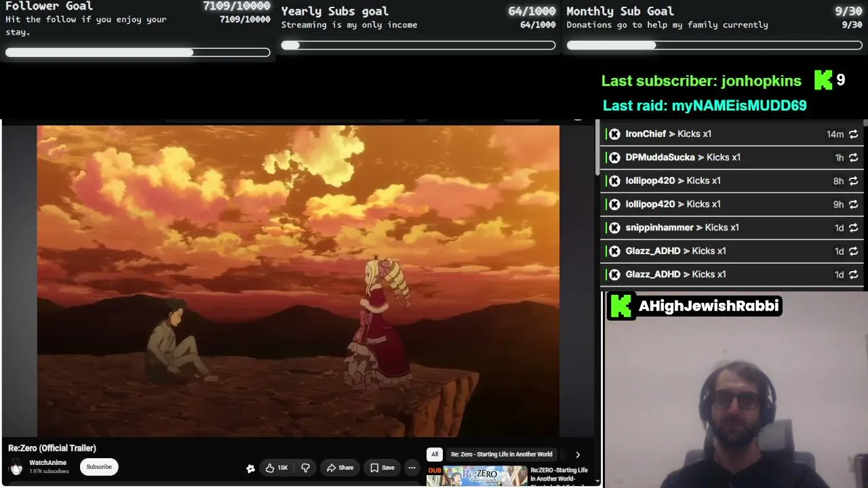Click the Kick badge beside snippinhammer
868x488 pixels.
[x=614, y=228]
